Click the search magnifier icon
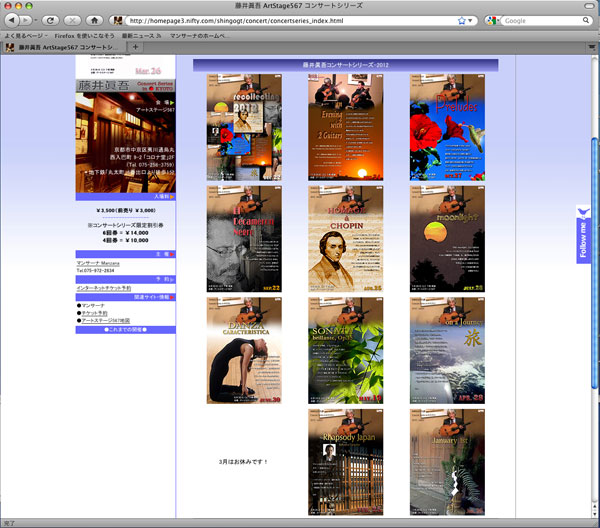Viewport: 600px width, 528px height. 586,20
